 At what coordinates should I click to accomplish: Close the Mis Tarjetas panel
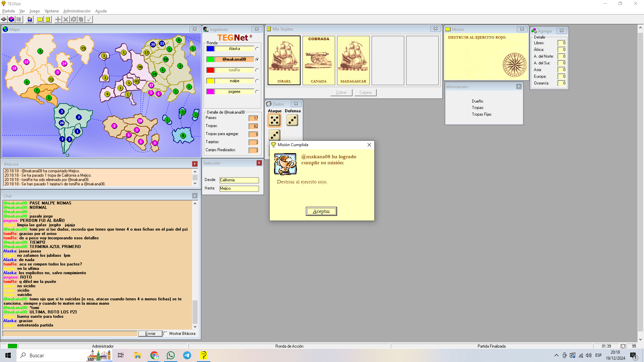(435, 29)
